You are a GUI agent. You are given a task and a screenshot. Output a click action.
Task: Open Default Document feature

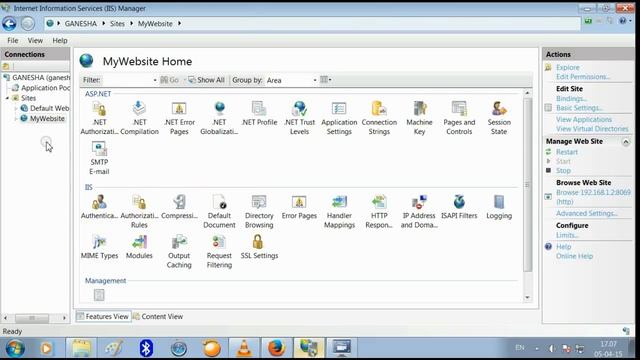pyautogui.click(x=219, y=211)
